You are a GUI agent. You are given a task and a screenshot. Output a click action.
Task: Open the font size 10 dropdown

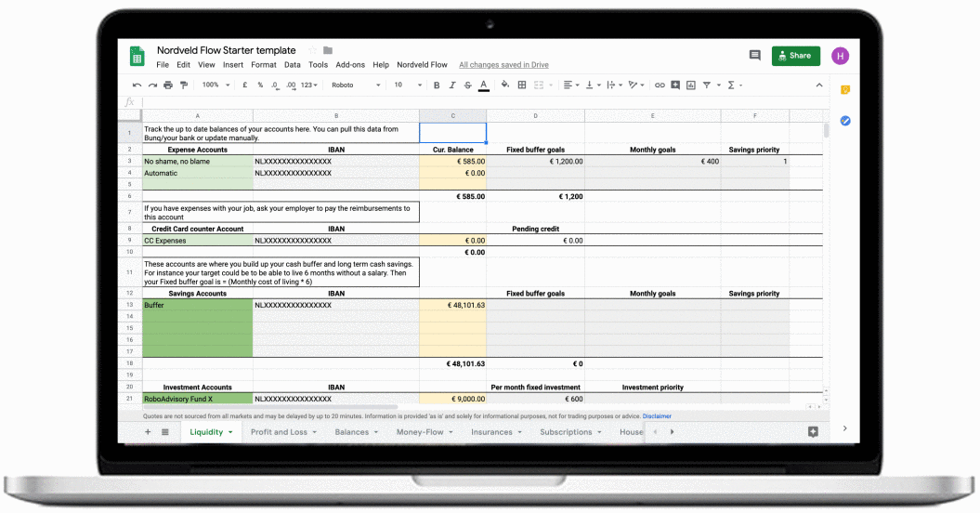(x=408, y=85)
